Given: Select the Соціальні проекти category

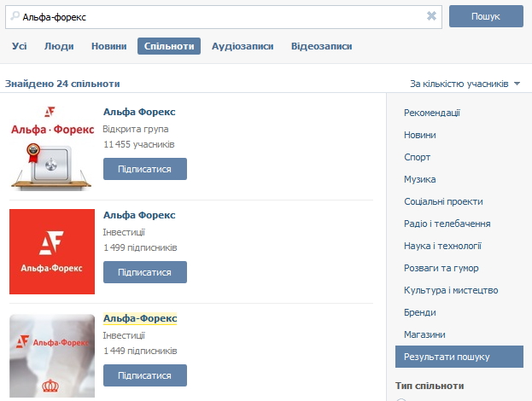Looking at the screenshot, I should (x=443, y=201).
